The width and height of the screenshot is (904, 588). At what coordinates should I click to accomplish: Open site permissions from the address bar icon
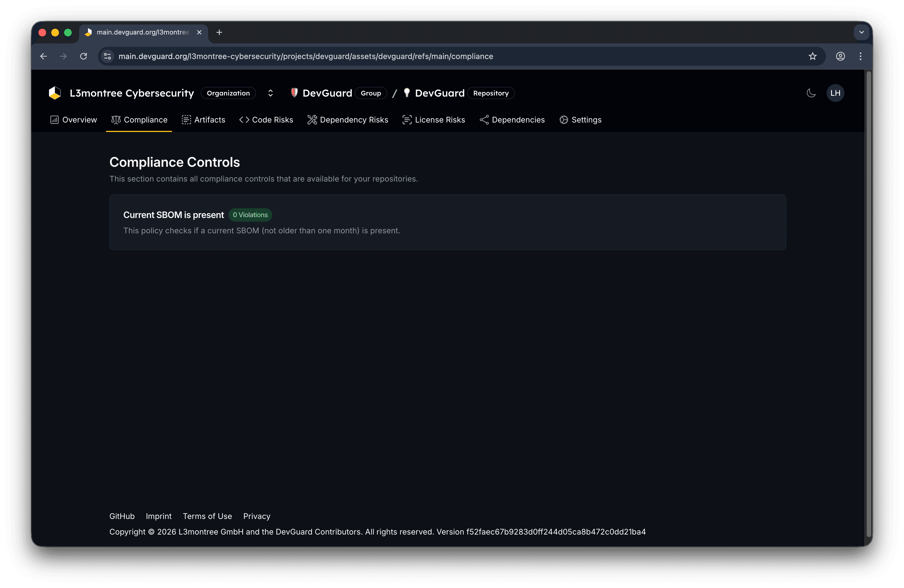click(107, 56)
